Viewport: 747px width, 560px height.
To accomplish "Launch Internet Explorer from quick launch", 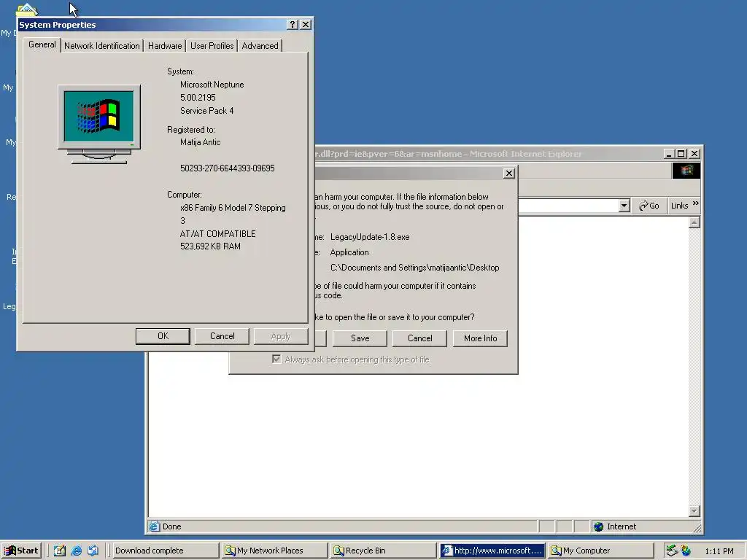I will tap(76, 551).
